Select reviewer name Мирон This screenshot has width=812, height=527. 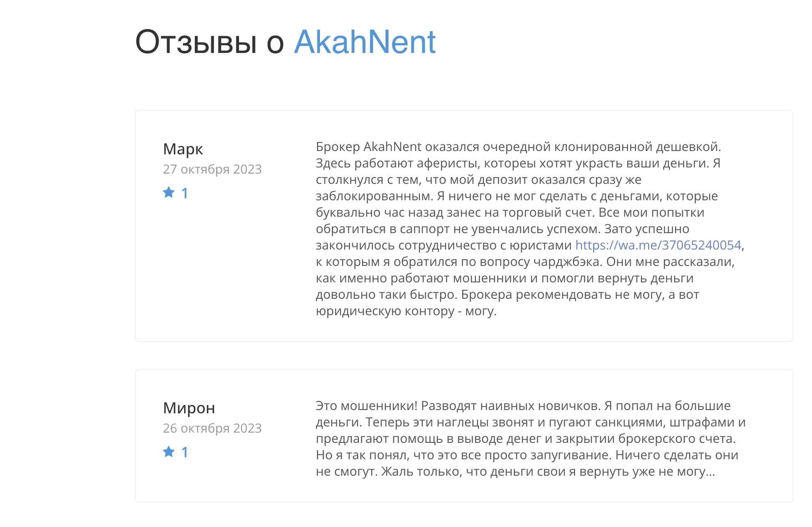coord(189,408)
